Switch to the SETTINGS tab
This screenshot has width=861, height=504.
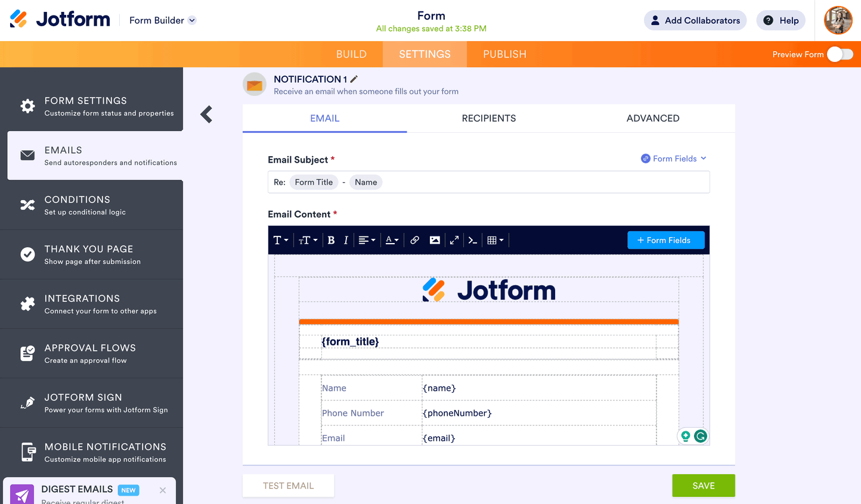coord(425,54)
